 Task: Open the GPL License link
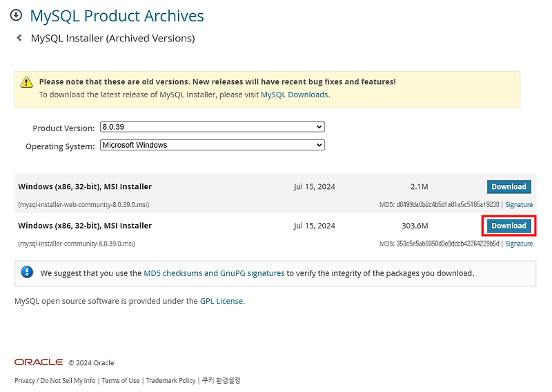221,301
